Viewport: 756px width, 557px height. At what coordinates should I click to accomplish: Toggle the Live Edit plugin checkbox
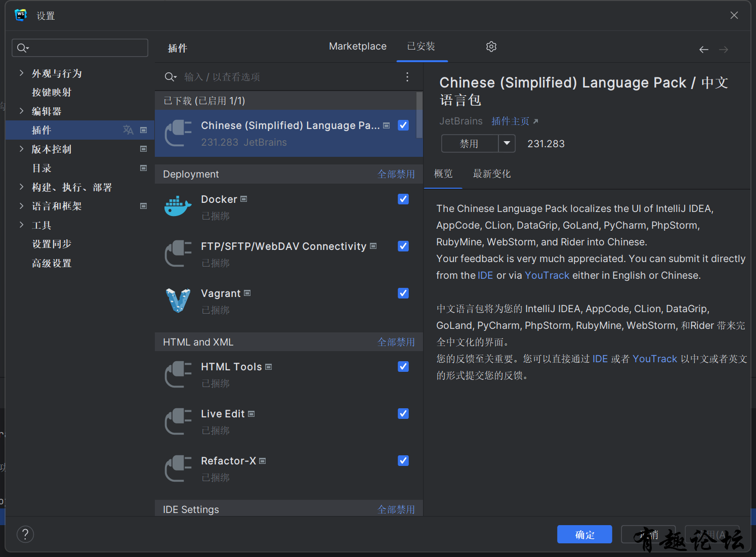coord(403,413)
